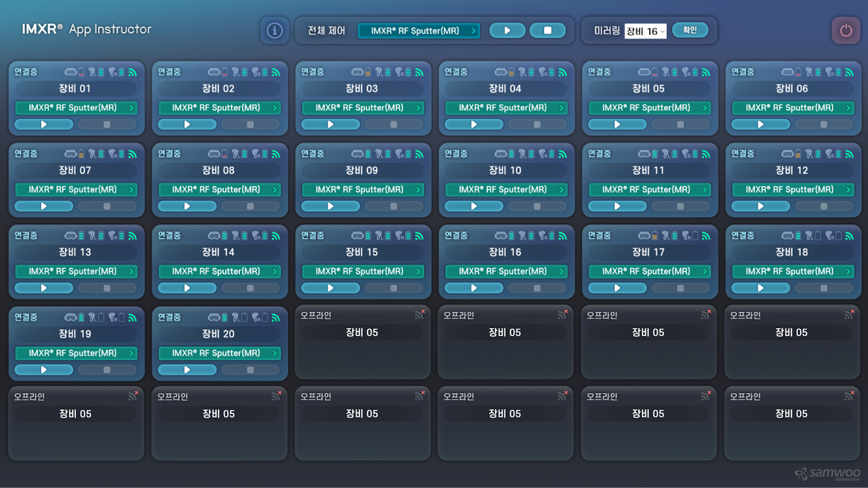Click the Wi-Fi signal icon on 장비 12
This screenshot has height=488, width=868.
[850, 154]
